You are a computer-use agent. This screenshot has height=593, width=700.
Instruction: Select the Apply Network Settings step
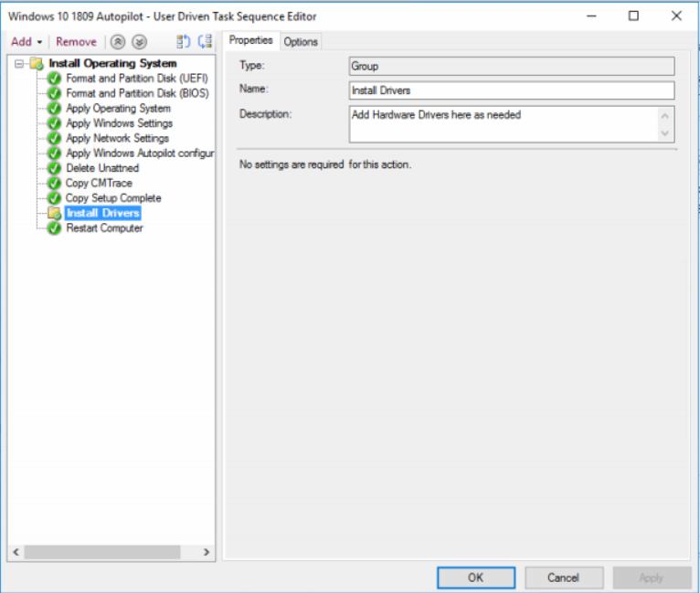117,138
